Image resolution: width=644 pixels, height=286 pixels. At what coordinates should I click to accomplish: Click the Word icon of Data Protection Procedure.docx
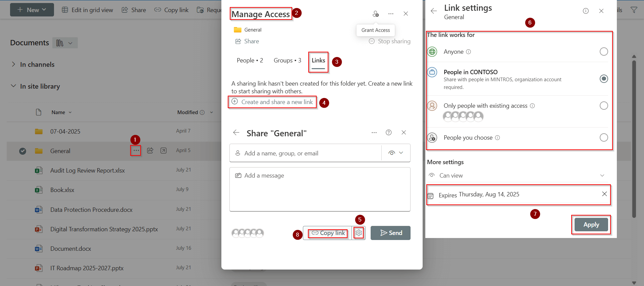[39, 210]
